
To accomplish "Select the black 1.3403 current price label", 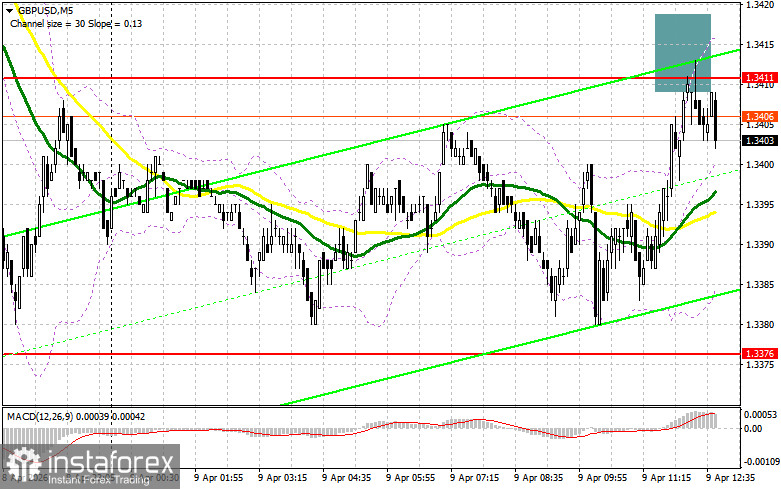I will (759, 141).
